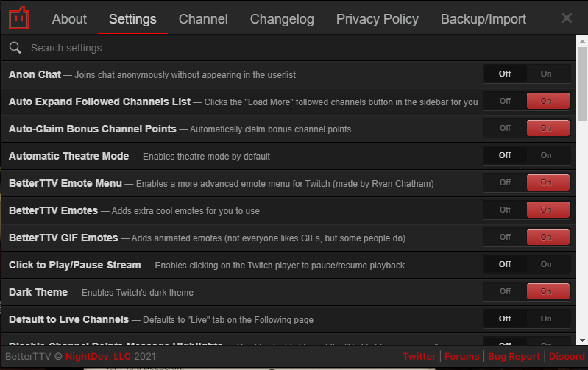Click the settings list scrollbar thumb
Image resolution: width=588 pixels, height=370 pixels.
[582, 84]
